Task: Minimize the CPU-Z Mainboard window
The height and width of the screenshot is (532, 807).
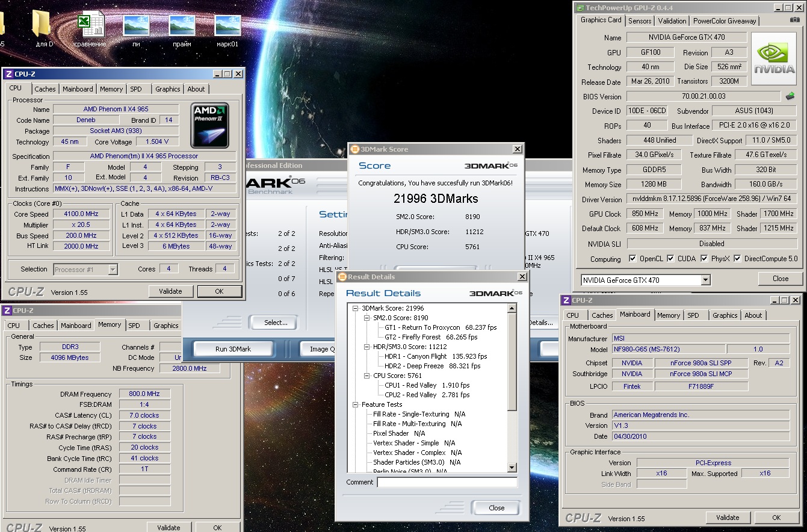Action: click(773, 300)
